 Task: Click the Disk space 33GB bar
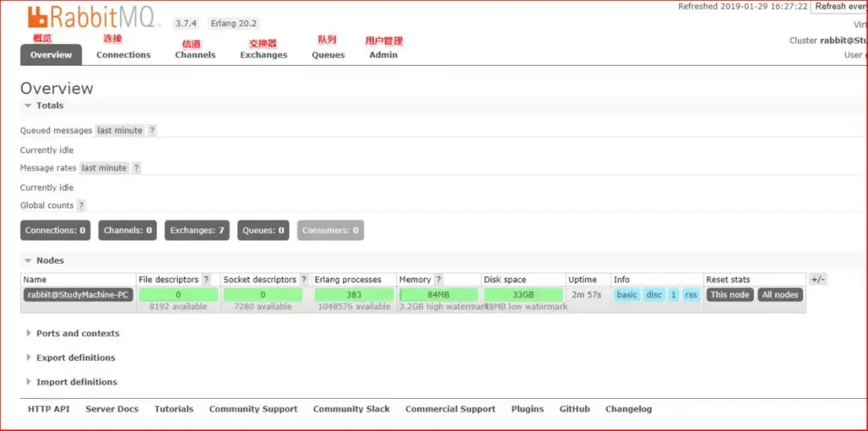tap(524, 295)
